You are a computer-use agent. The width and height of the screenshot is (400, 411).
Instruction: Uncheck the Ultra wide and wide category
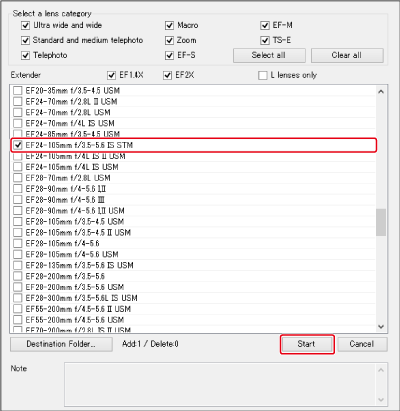(x=26, y=25)
